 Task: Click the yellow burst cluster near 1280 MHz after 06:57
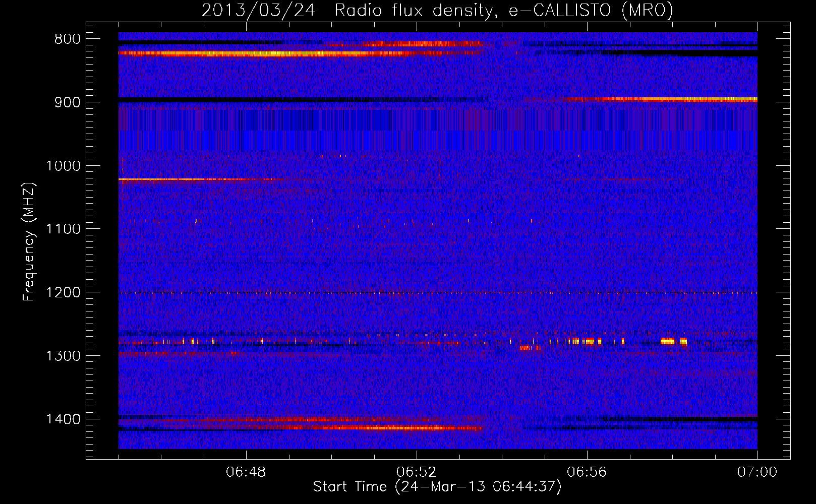tap(674, 341)
